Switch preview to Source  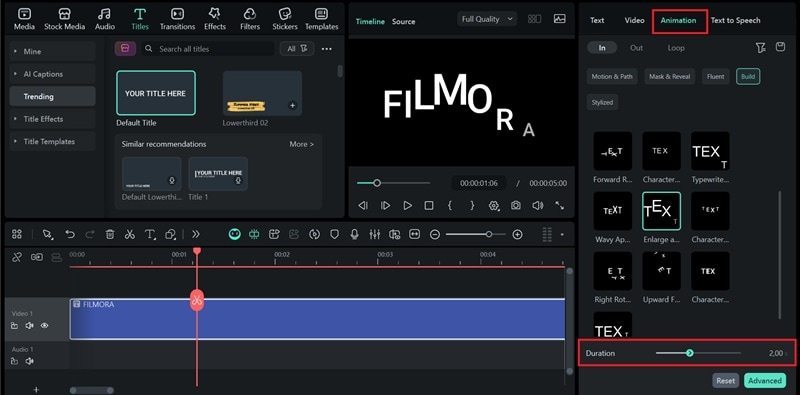(x=403, y=21)
